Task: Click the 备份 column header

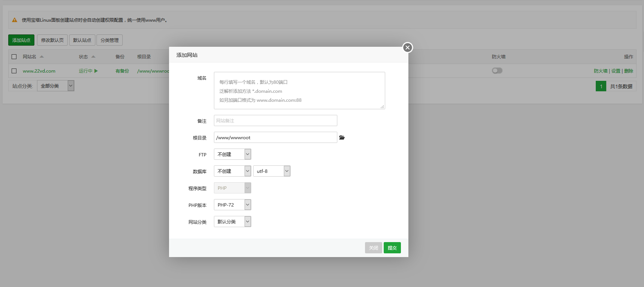Action: pyautogui.click(x=120, y=57)
